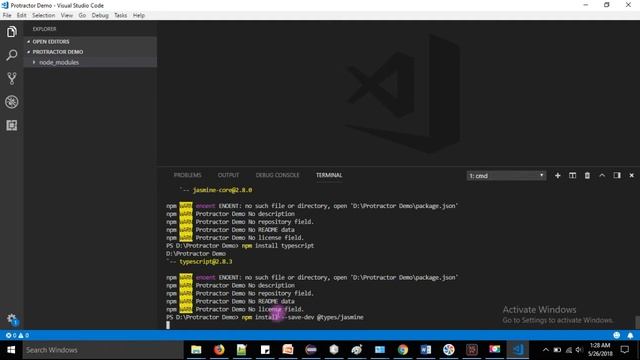The image size is (640, 360).
Task: Click '@types/jasmine' in the last command
Action: pyautogui.click(x=340, y=317)
